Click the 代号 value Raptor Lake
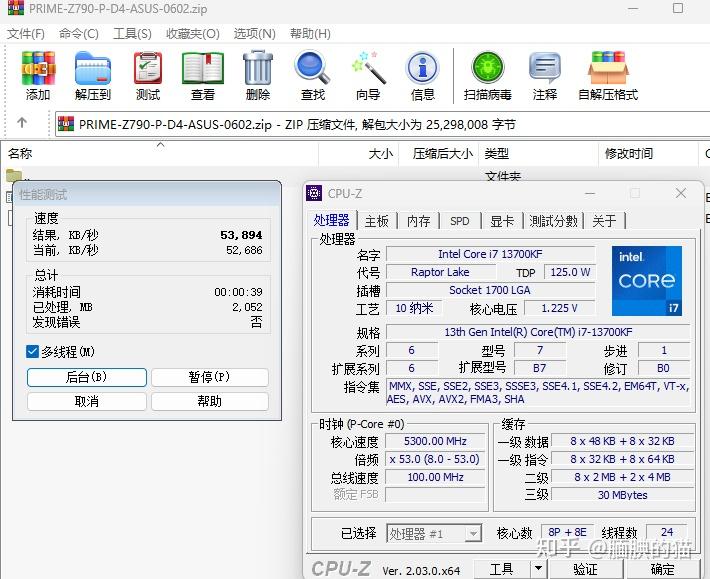This screenshot has width=710, height=579. (x=441, y=272)
